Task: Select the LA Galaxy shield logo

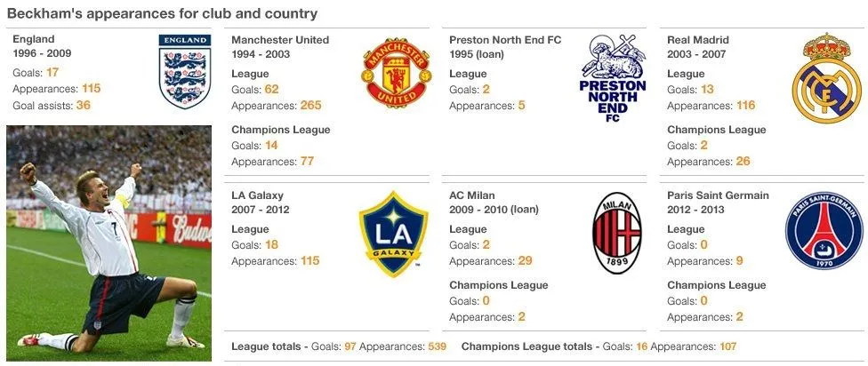Action: pyautogui.click(x=394, y=234)
